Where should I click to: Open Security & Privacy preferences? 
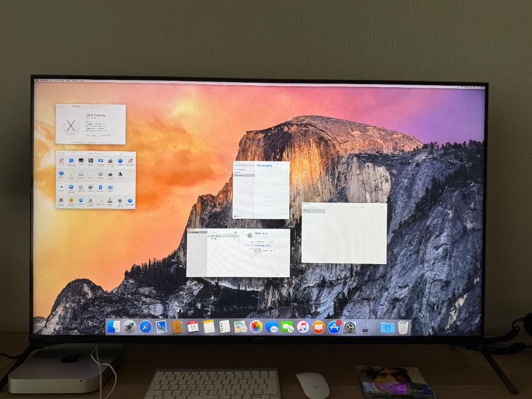111,161
